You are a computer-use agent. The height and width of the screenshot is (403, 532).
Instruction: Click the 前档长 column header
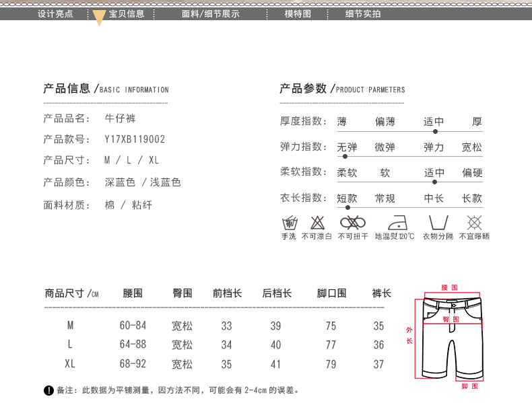(x=228, y=293)
